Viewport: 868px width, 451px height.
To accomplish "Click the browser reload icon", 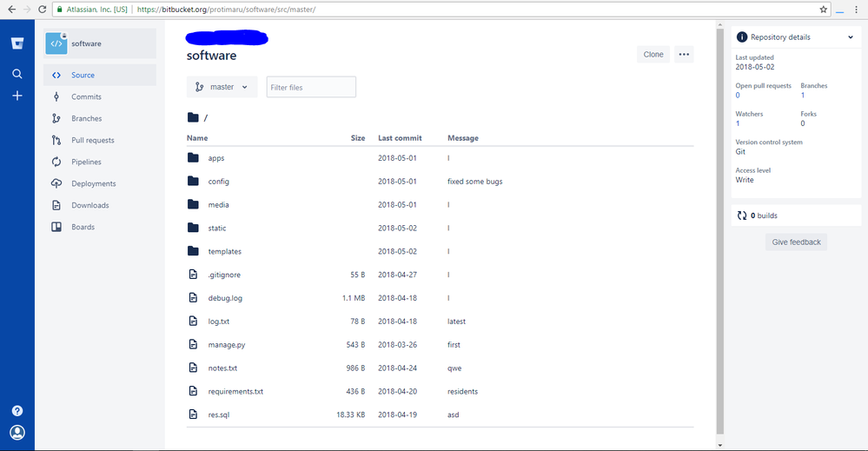I will [43, 9].
